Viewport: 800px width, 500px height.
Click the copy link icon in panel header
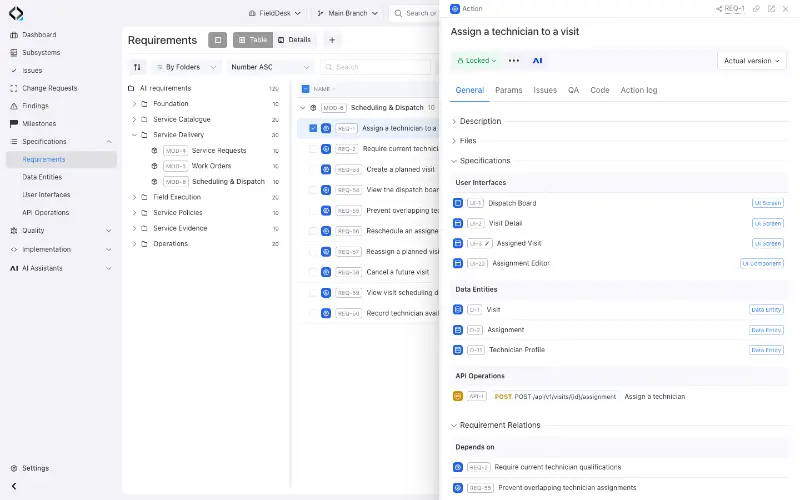tap(756, 9)
